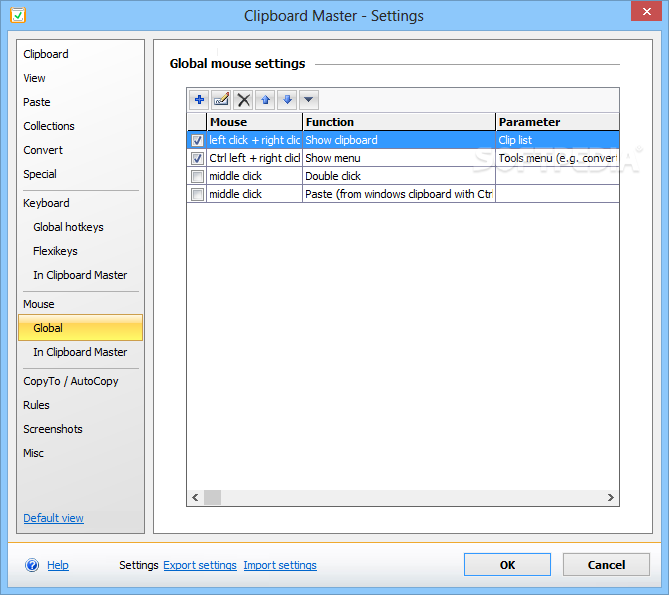Select the Paste (from windows clipboard) cell

click(x=399, y=194)
